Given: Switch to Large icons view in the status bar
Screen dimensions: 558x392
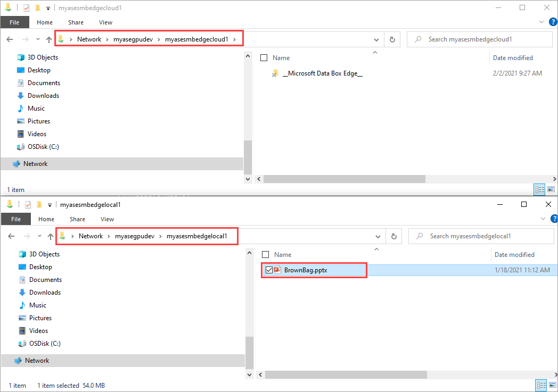Looking at the screenshot, I should [x=551, y=189].
